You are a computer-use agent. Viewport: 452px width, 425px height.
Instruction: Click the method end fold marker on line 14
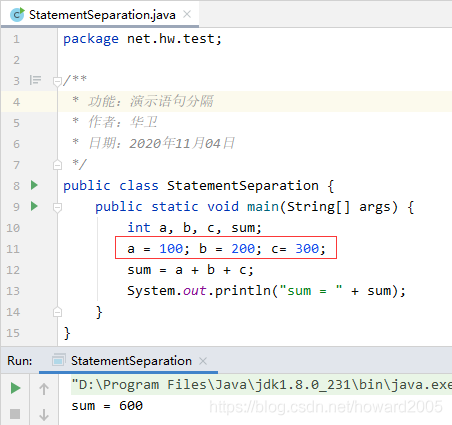point(57,312)
